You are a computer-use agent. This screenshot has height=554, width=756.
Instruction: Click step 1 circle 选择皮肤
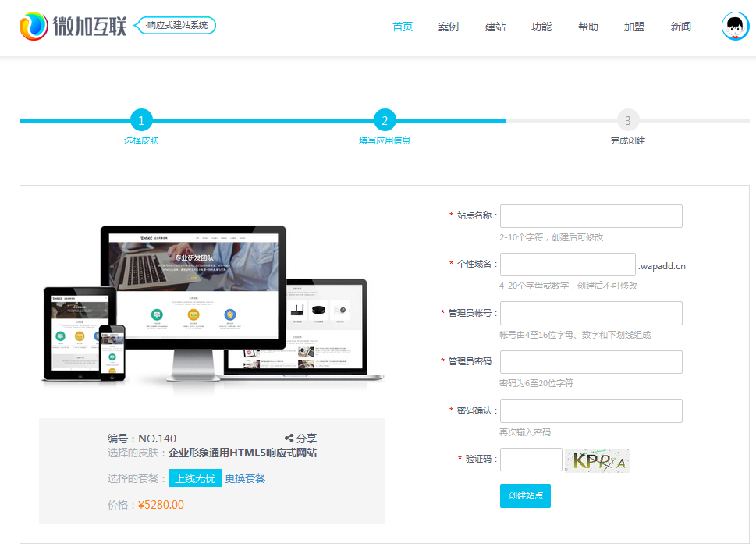coord(141,120)
